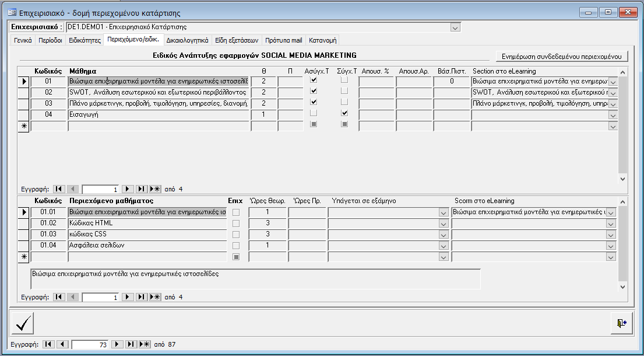Screen dimensions: 644x356
Task: Toggle Ασύγχ.Τ checkbox for lesson 01
Action: [x=314, y=80]
